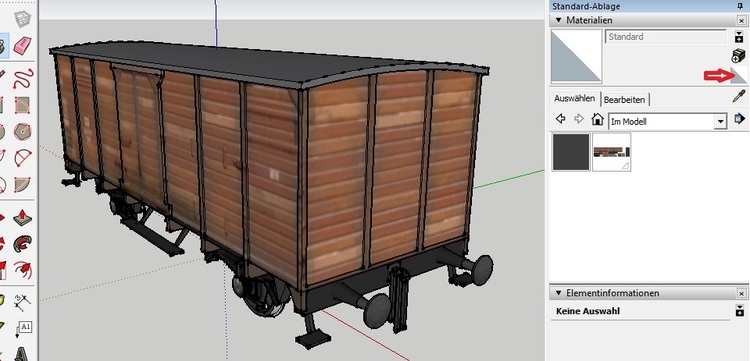This screenshot has width=750, height=361.
Task: Select the dark gray material swatch
Action: [571, 152]
